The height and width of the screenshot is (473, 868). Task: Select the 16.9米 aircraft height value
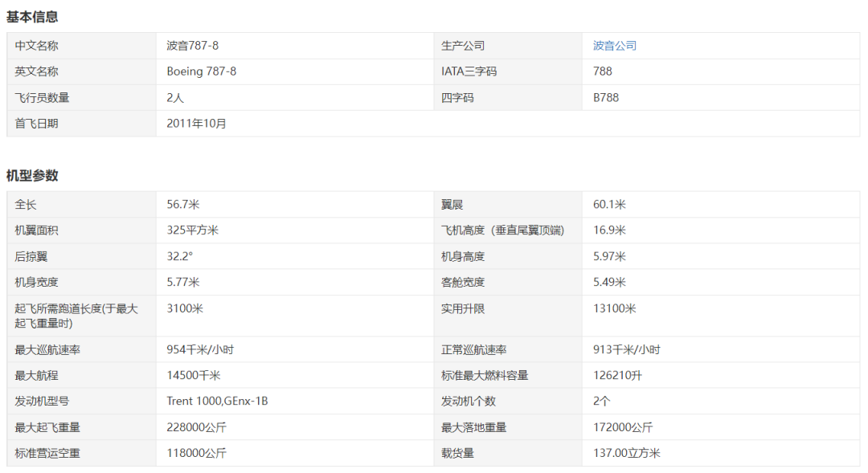click(x=609, y=230)
